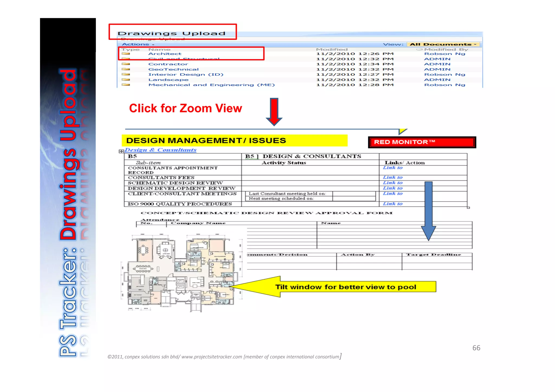Click the Last Consultant meeting held on field
The width and height of the screenshot is (555, 392).
click(x=354, y=194)
